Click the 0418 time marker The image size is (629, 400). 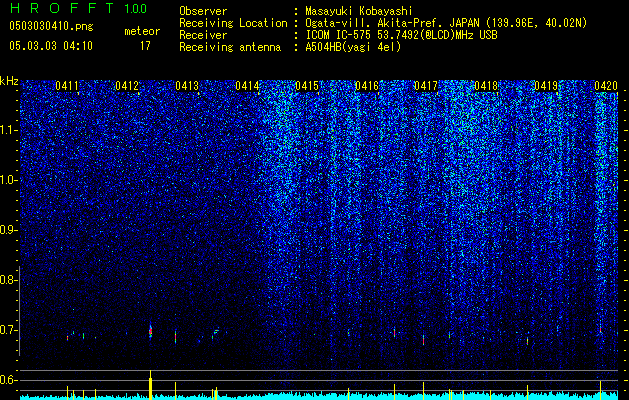[486, 86]
